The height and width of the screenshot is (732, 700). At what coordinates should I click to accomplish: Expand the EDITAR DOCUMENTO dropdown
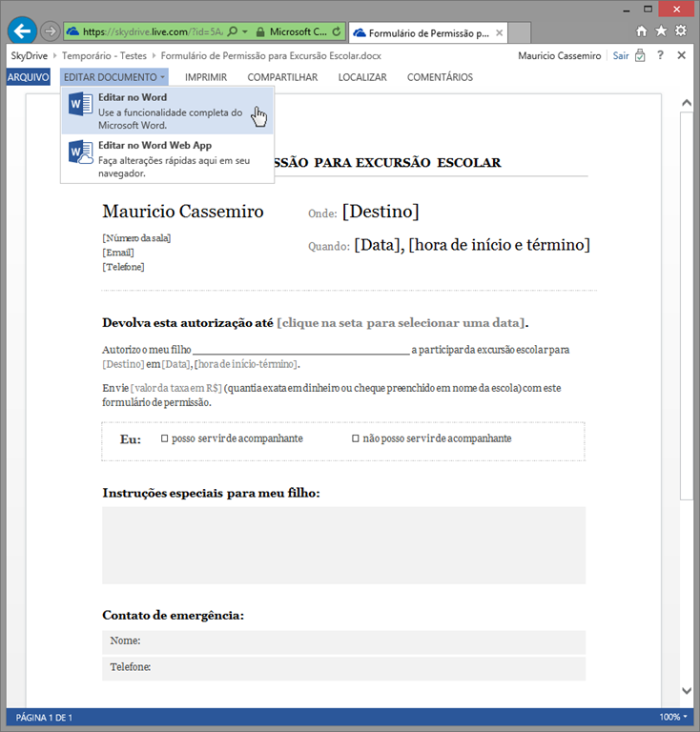click(114, 77)
